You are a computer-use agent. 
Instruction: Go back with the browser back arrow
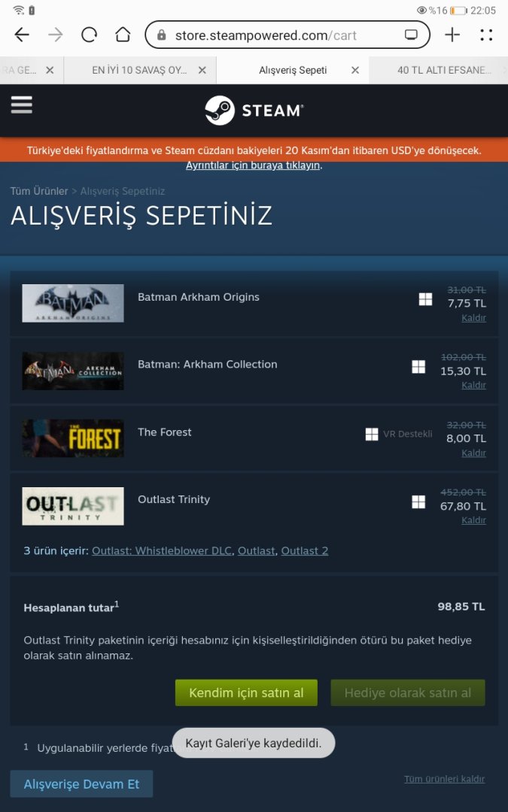point(22,35)
